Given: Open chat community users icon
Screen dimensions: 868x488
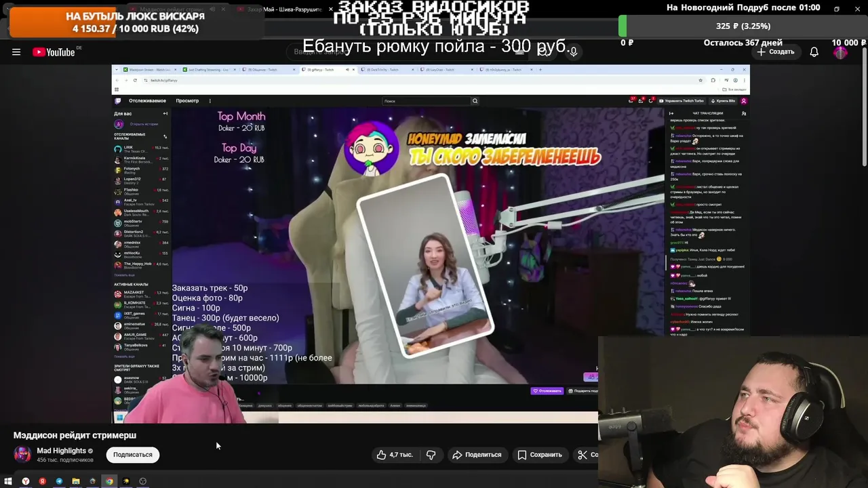Looking at the screenshot, I should point(744,114).
